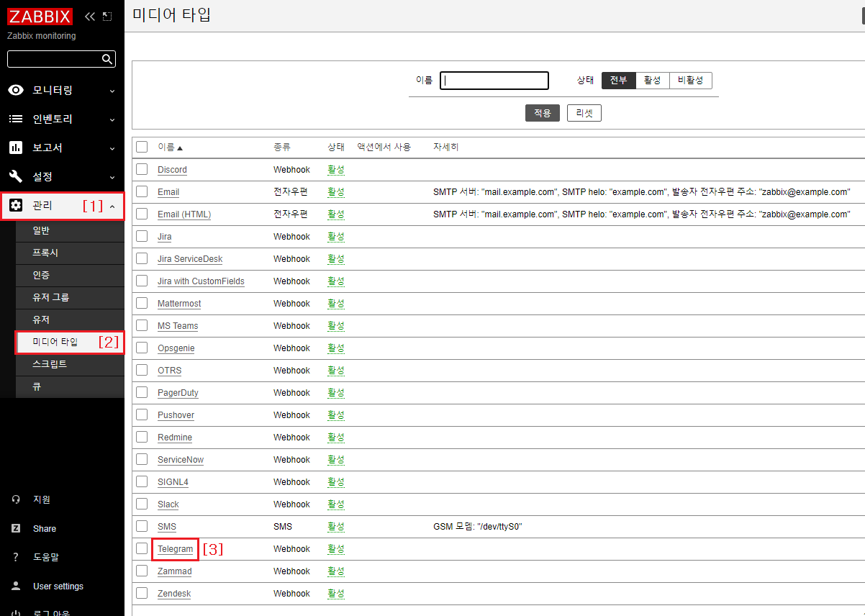The image size is (865, 616).
Task: Open the 일반 submenu item
Action: pyautogui.click(x=70, y=230)
